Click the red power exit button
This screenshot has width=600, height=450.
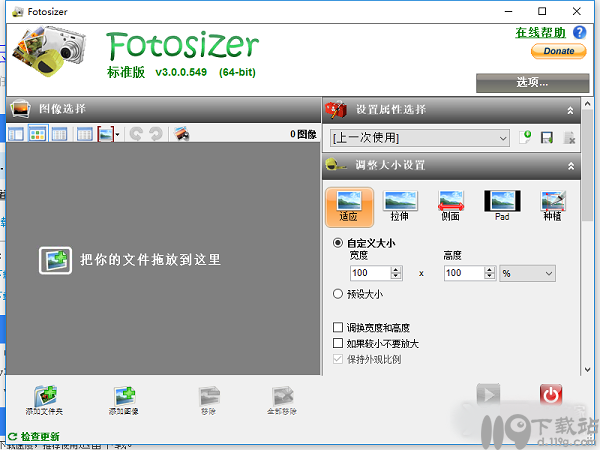tap(551, 395)
